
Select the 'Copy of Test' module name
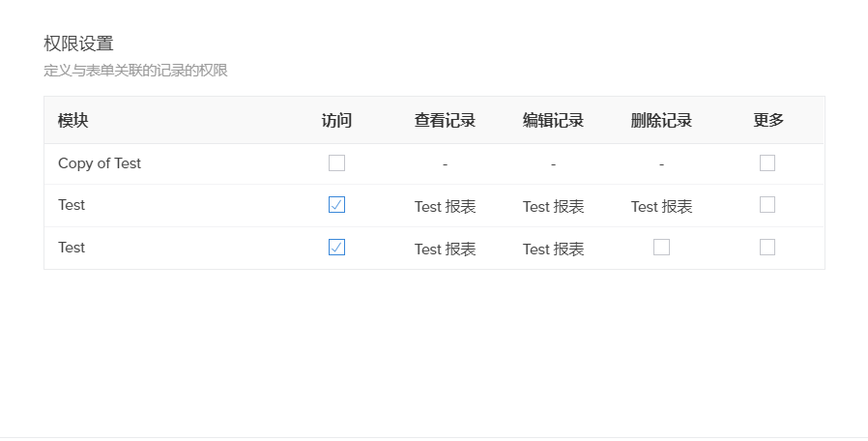pyautogui.click(x=100, y=163)
